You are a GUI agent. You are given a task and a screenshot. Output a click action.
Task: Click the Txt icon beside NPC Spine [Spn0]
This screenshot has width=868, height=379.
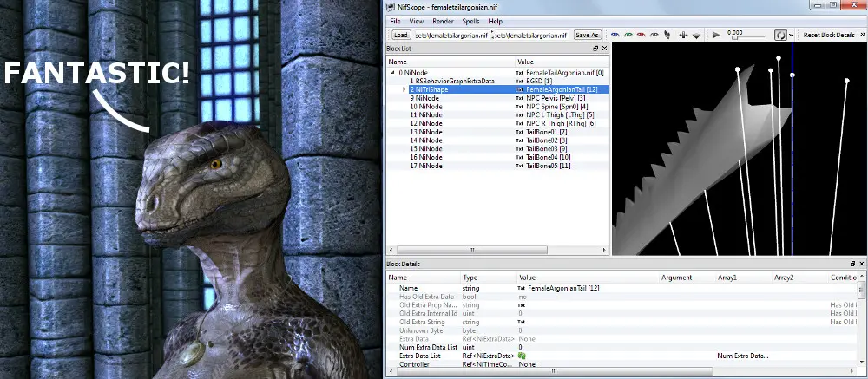pyautogui.click(x=520, y=106)
